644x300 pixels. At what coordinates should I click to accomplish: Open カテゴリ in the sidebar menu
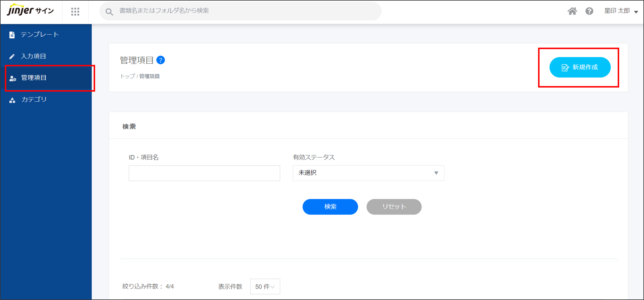click(34, 100)
